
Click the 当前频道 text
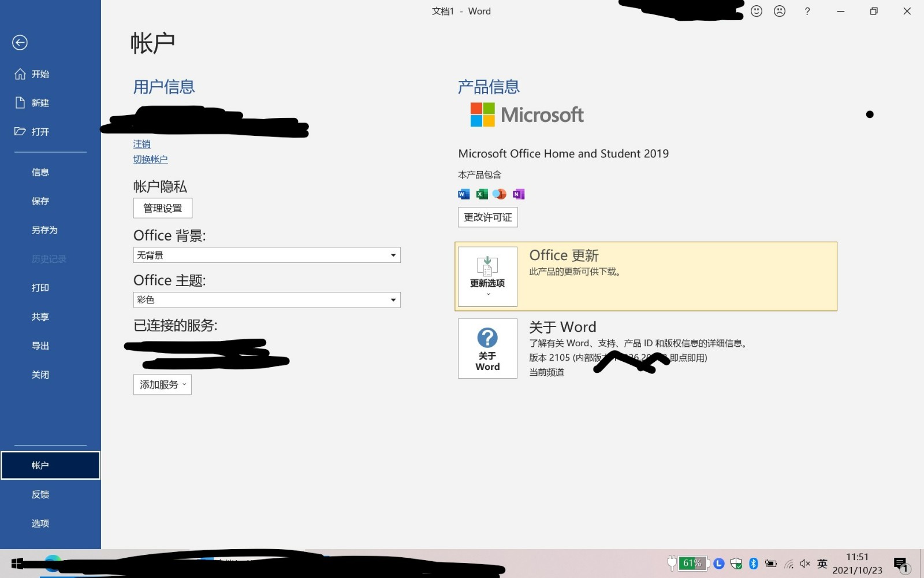pyautogui.click(x=547, y=372)
